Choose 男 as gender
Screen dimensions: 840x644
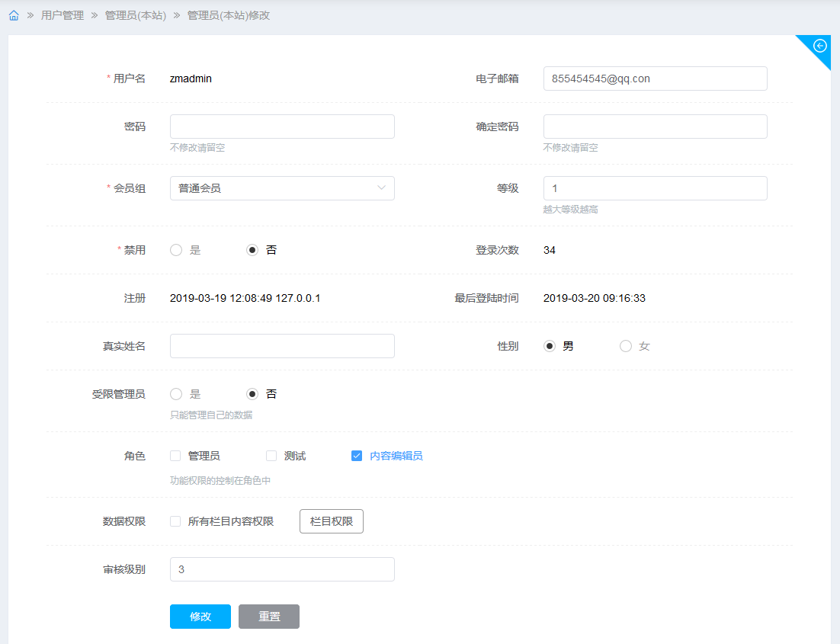(x=550, y=346)
